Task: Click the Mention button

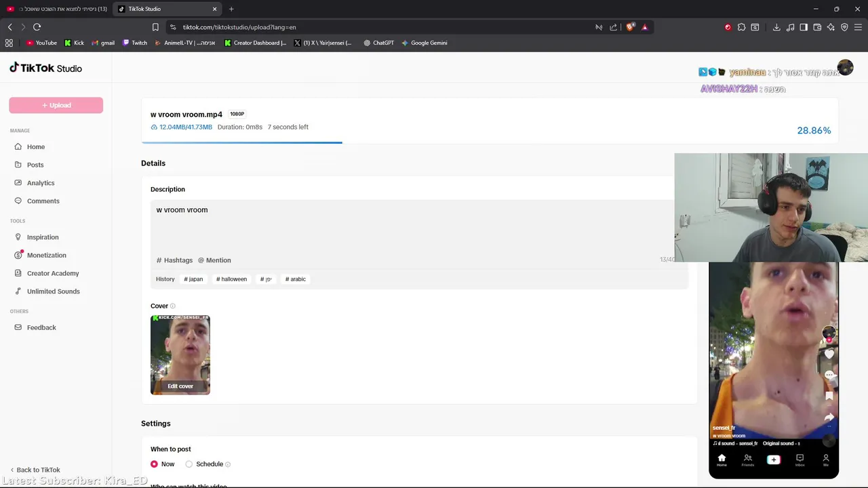Action: pyautogui.click(x=214, y=260)
